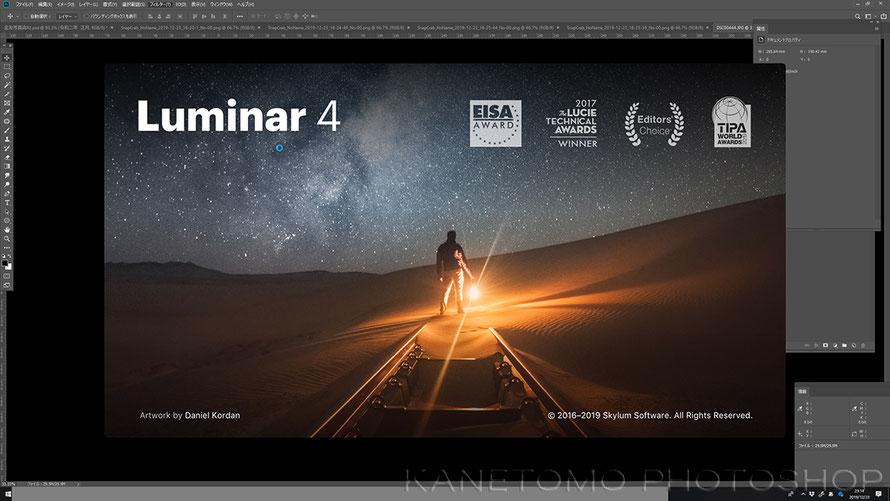Select the 属性 properties panel tab

click(761, 28)
